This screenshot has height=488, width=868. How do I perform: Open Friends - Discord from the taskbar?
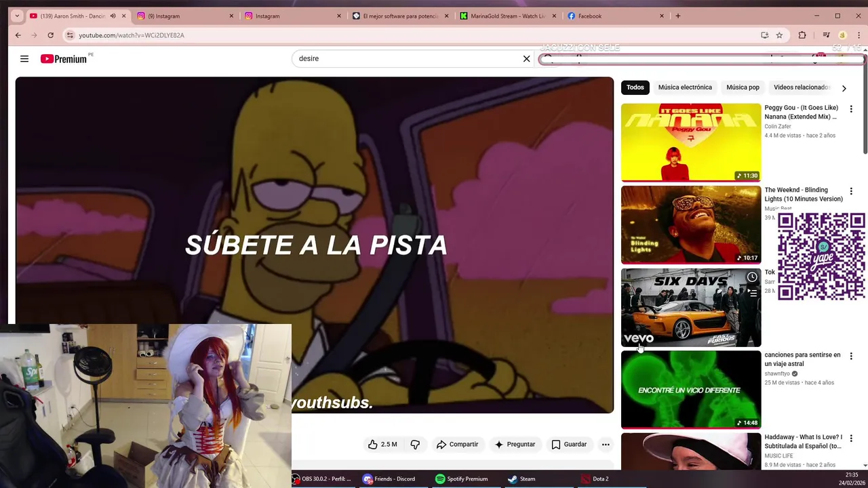click(389, 479)
